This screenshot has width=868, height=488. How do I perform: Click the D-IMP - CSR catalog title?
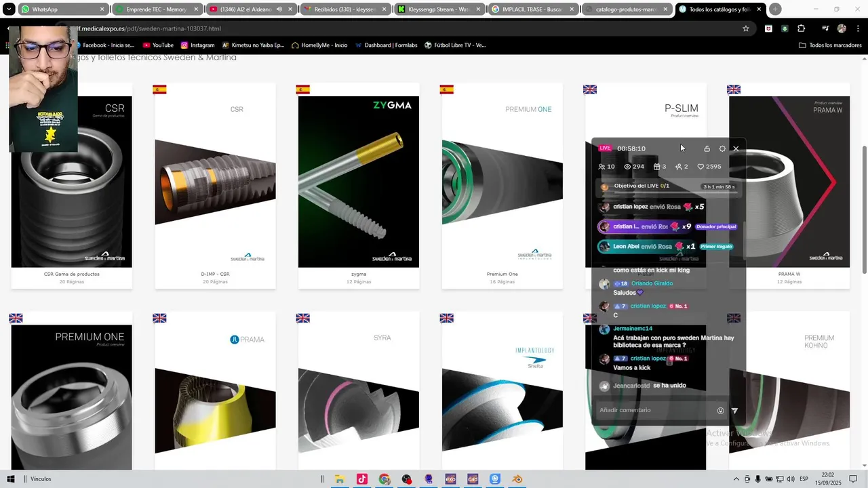215,274
